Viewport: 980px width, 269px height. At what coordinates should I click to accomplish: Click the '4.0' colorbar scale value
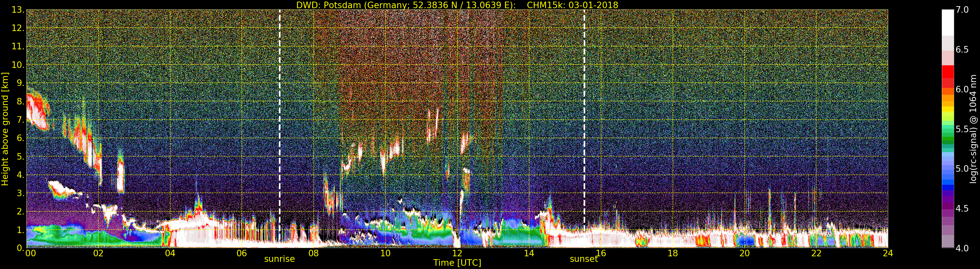[x=962, y=248]
